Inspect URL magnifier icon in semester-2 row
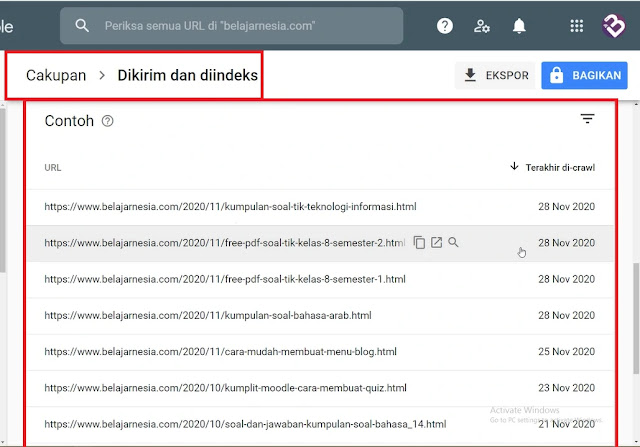Viewport: 640px width, 447px height. [x=453, y=242]
